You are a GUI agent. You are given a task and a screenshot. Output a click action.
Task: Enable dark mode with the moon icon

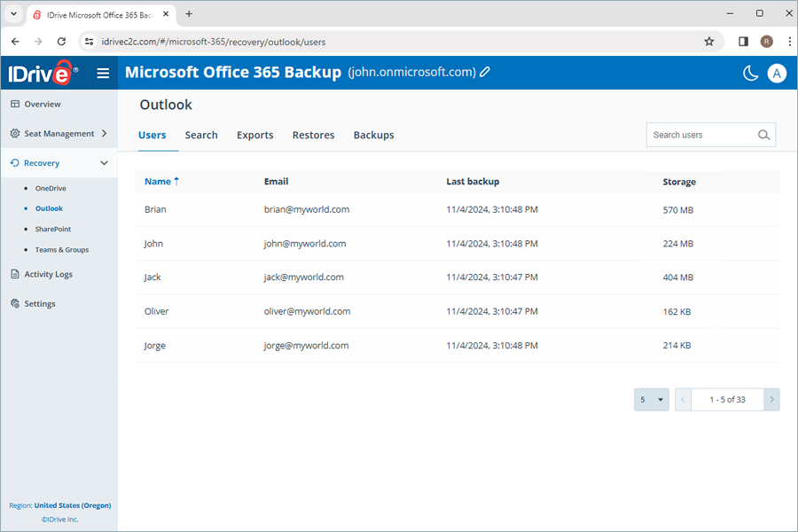tap(749, 74)
